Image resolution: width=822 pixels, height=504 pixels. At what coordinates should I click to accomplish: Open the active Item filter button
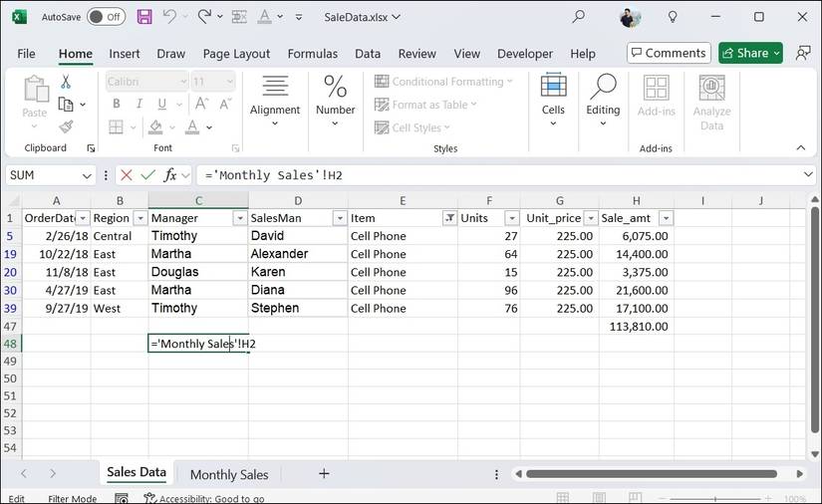449,218
